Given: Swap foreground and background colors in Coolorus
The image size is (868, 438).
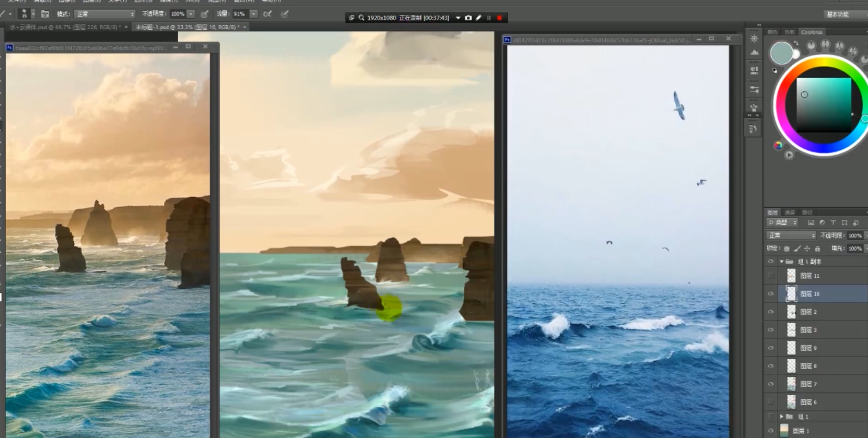Looking at the screenshot, I should tap(795, 43).
